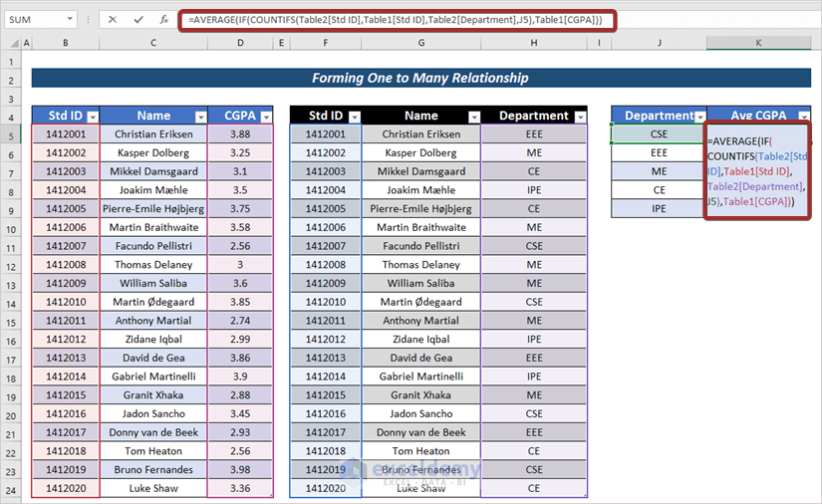This screenshot has width=822, height=504.
Task: Confirm formula with the checkmark icon
Action: coord(138,20)
